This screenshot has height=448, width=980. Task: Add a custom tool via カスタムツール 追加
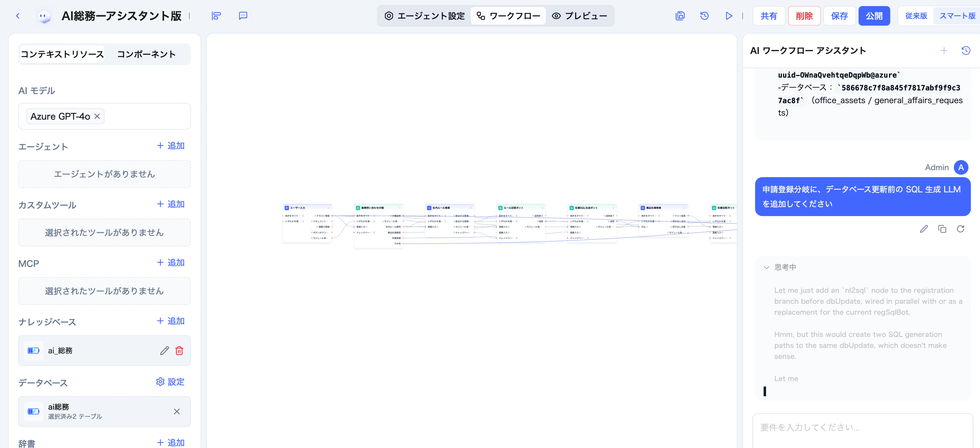(171, 204)
